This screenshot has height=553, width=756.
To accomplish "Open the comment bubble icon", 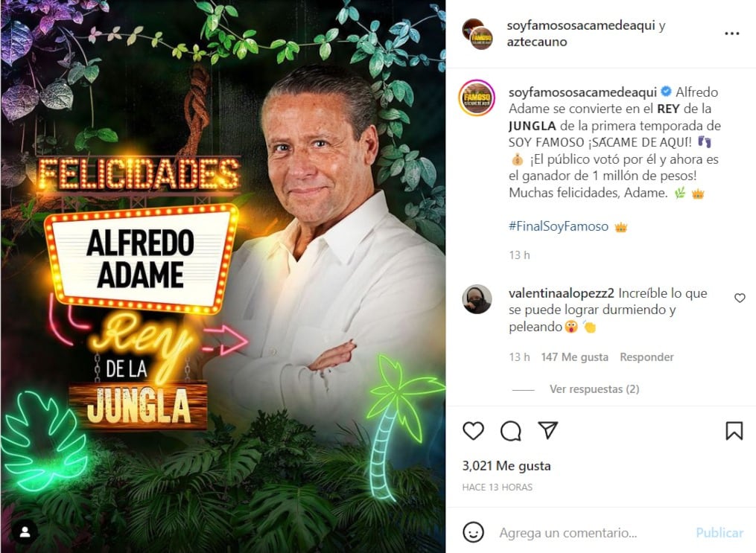I will (x=511, y=431).
